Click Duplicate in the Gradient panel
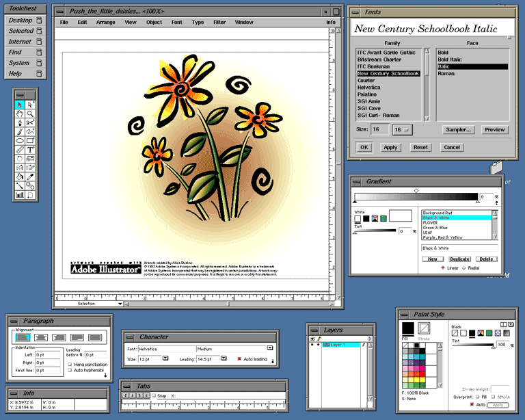Image resolution: width=525 pixels, height=420 pixels. pos(459,259)
